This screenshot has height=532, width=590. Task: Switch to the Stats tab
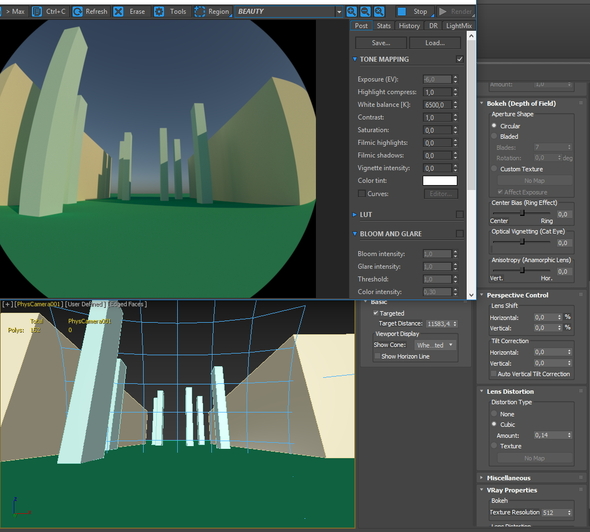point(383,26)
